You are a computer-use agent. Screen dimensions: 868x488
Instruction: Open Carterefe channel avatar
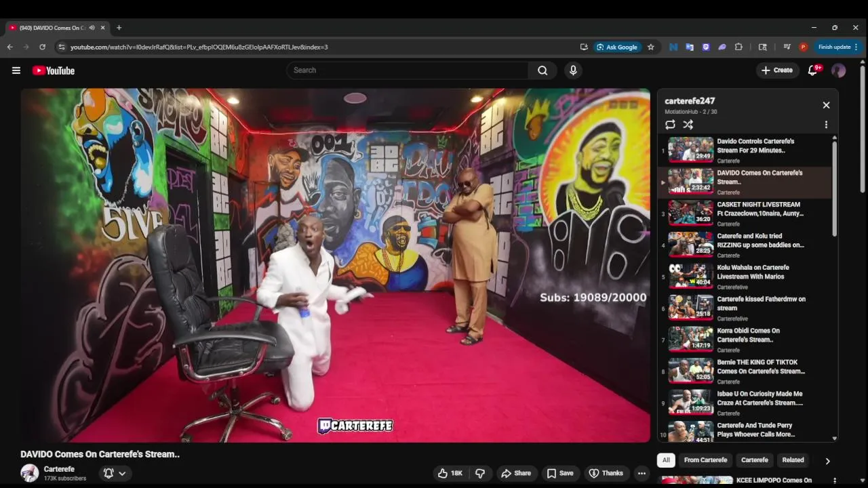click(29, 473)
